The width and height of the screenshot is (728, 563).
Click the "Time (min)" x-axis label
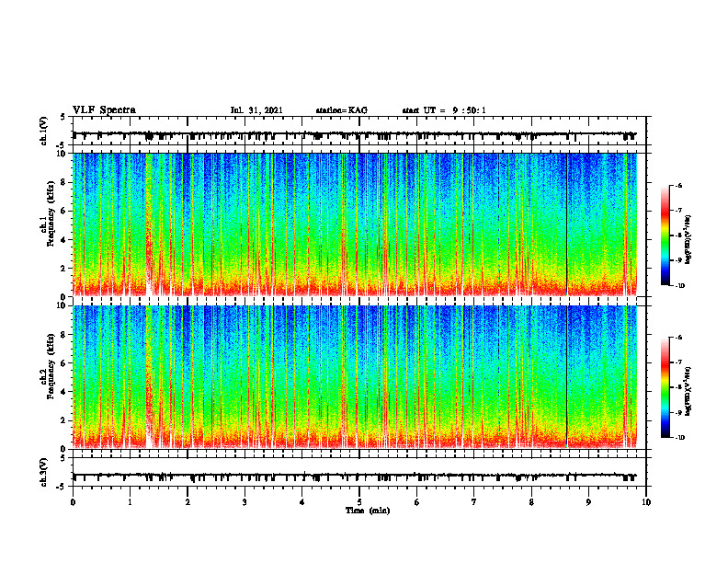tap(368, 511)
